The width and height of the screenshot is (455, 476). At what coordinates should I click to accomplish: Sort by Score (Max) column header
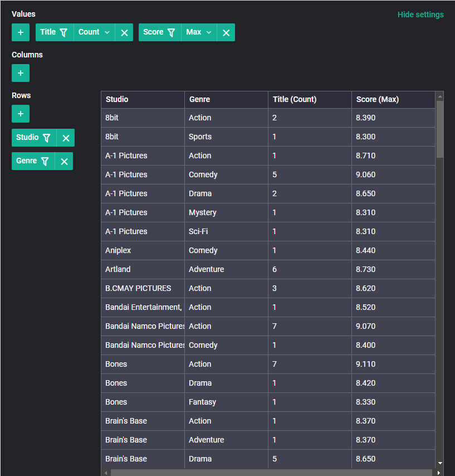tap(393, 100)
